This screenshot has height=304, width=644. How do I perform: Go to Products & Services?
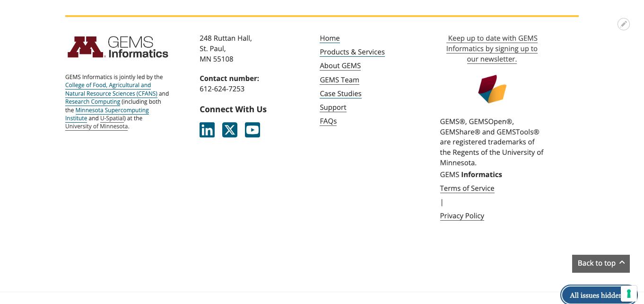(352, 52)
